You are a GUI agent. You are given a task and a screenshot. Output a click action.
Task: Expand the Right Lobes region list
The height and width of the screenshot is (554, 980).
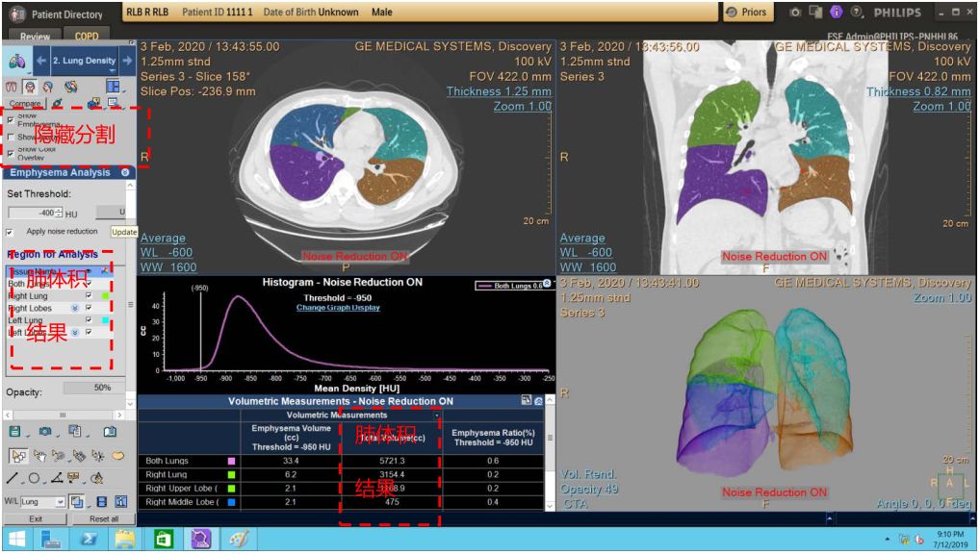(x=75, y=309)
